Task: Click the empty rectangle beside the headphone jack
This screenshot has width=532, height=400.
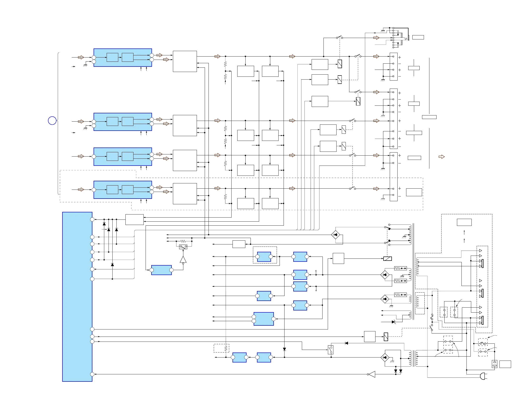Action: click(x=418, y=37)
